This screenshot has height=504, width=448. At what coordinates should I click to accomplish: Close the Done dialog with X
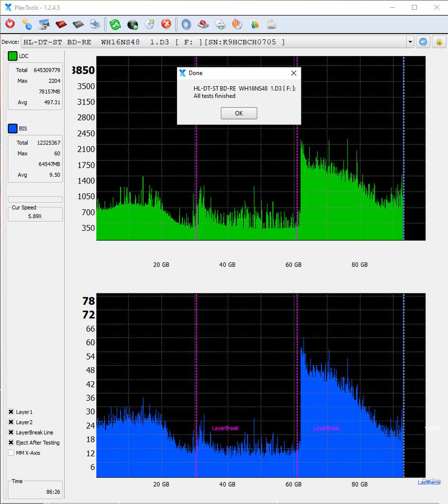click(x=294, y=73)
